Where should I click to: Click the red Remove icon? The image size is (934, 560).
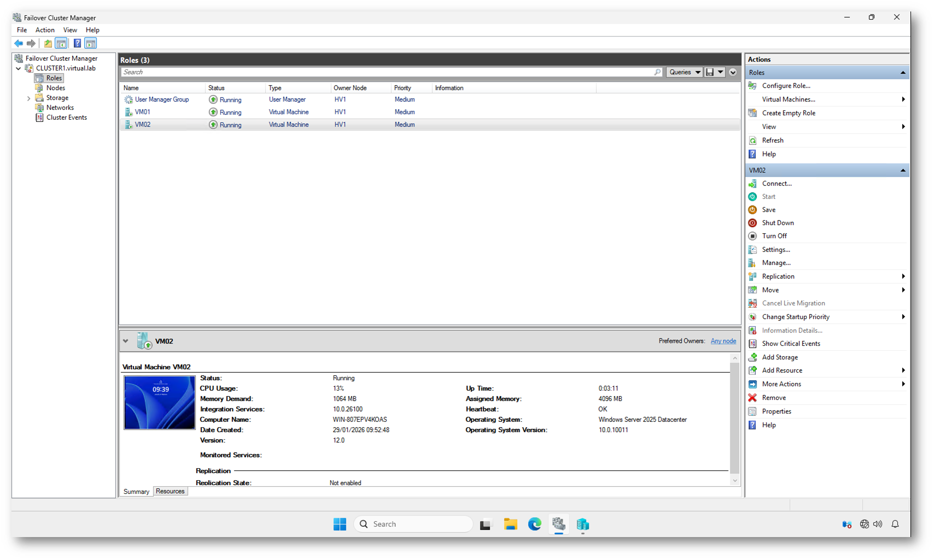click(753, 398)
